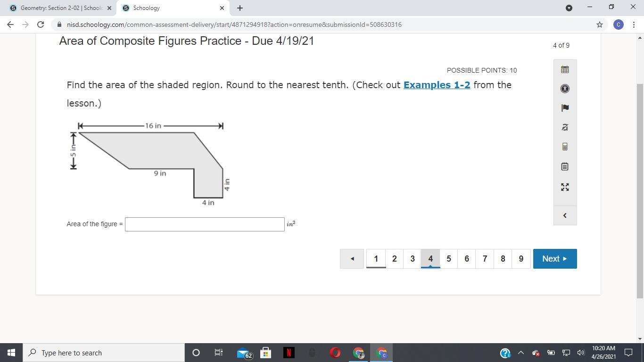Jump to question 1
644x362 pixels.
point(376,259)
